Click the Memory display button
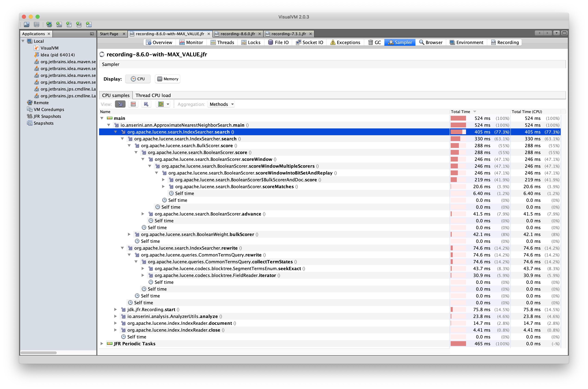The height and width of the screenshot is (389, 588). tap(168, 79)
